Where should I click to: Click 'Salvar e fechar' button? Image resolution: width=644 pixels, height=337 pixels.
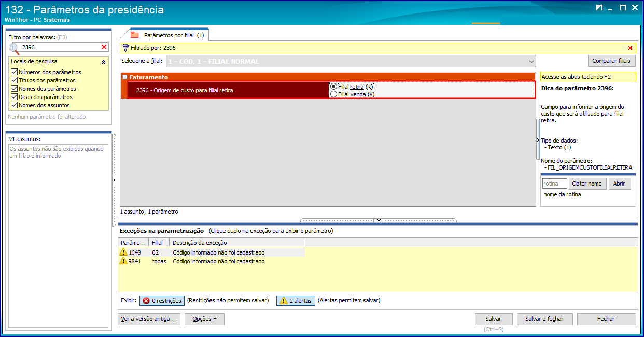tap(544, 319)
